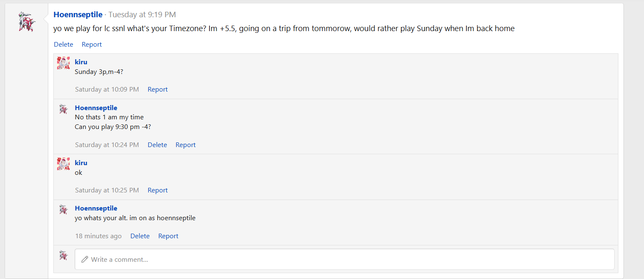
Task: Report the main profile post
Action: [x=92, y=45]
